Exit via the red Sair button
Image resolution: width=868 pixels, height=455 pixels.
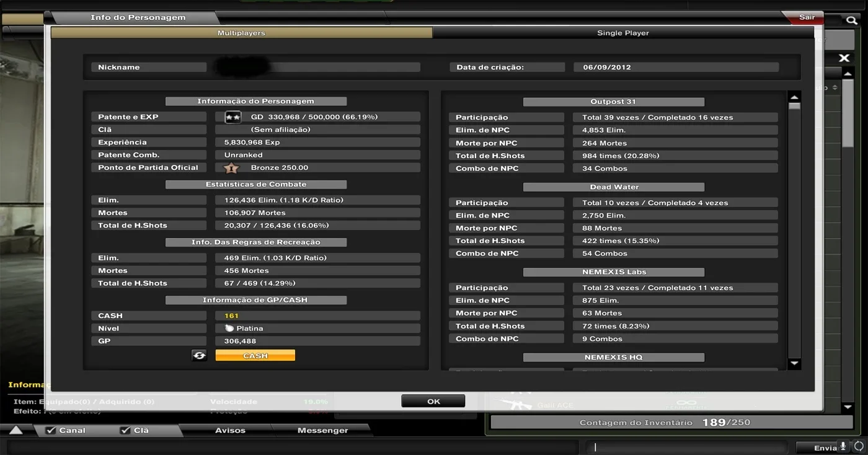click(805, 17)
